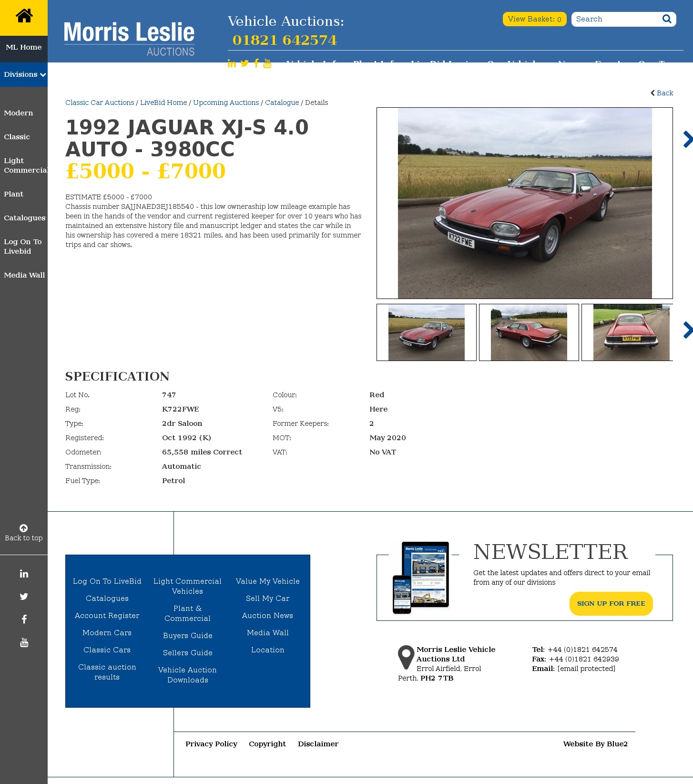Open footer Media Wall link
The width and height of the screenshot is (693, 784).
[x=268, y=633]
